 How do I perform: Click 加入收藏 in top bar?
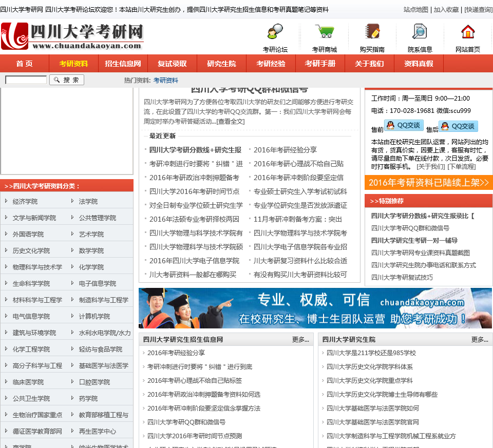click(x=446, y=10)
